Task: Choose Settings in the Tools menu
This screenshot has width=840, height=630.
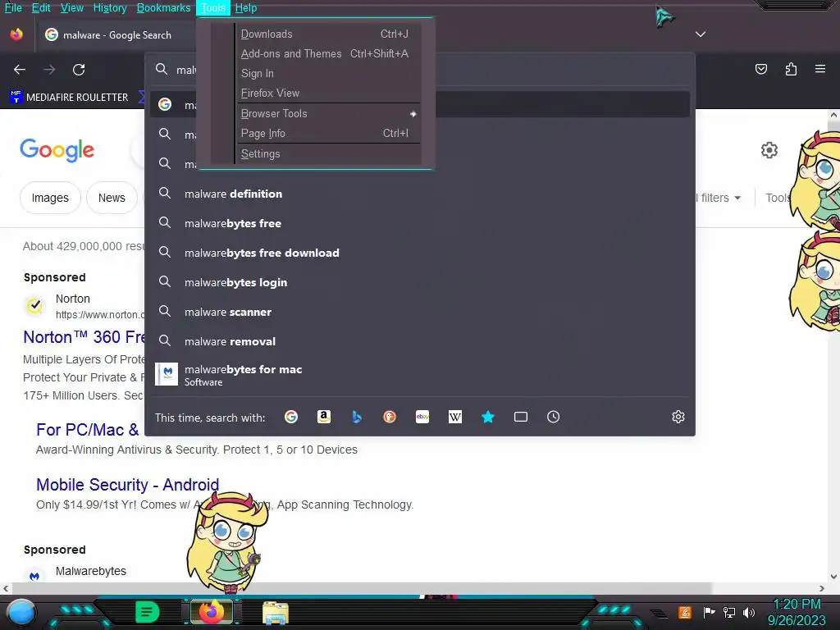Action: click(328, 153)
